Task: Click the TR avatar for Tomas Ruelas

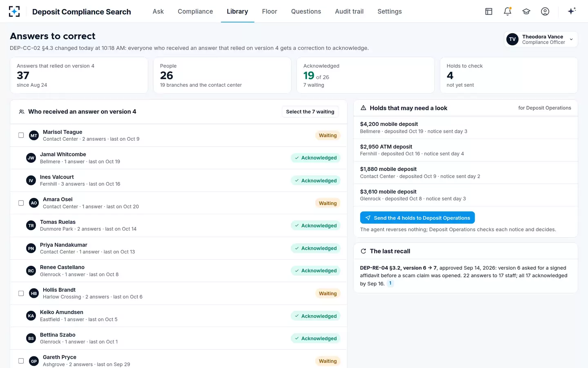Action: (x=31, y=225)
